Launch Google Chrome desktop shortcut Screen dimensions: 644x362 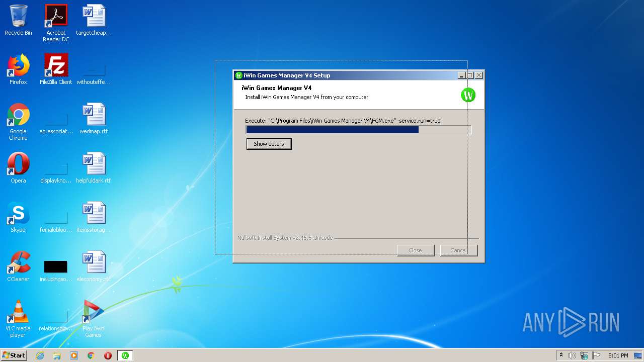coord(18,122)
